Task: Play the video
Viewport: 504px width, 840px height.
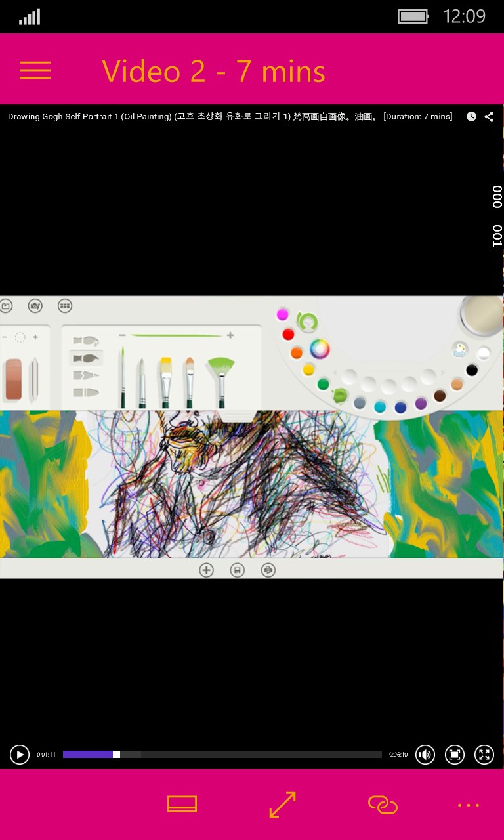Action: pos(20,755)
